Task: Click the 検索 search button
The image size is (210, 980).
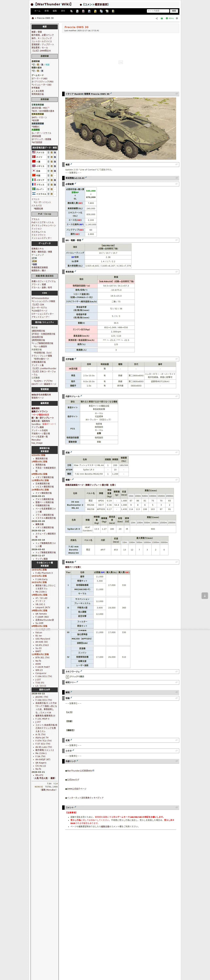Action: coord(174,11)
